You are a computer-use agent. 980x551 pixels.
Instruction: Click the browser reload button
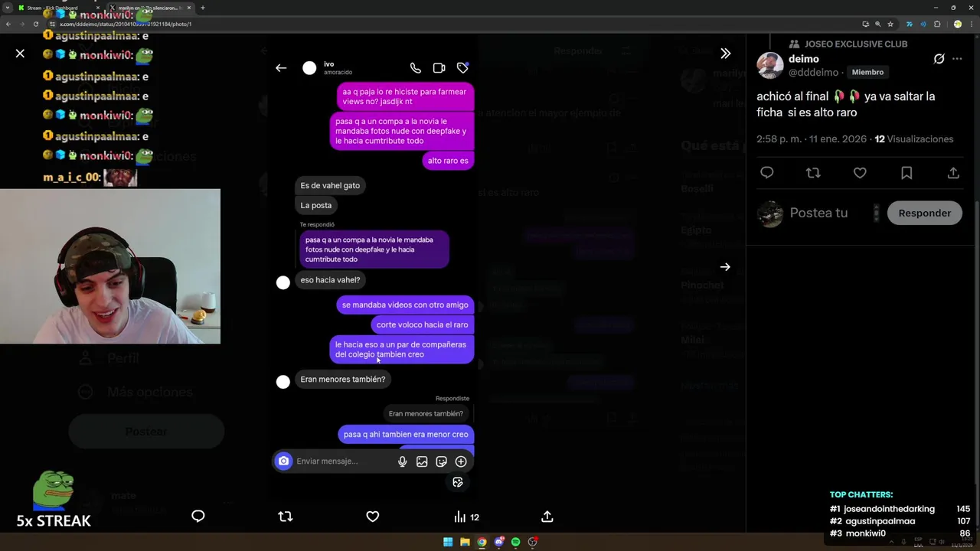coord(35,24)
